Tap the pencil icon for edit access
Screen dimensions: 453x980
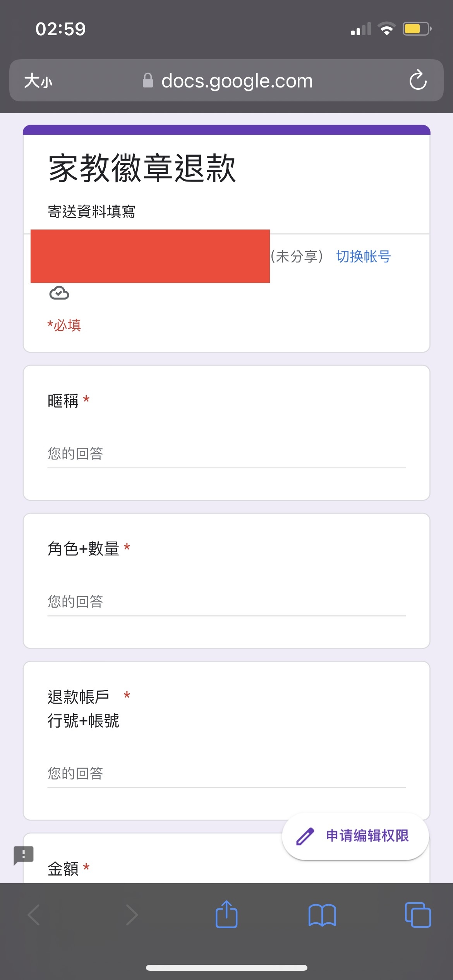[x=305, y=836]
